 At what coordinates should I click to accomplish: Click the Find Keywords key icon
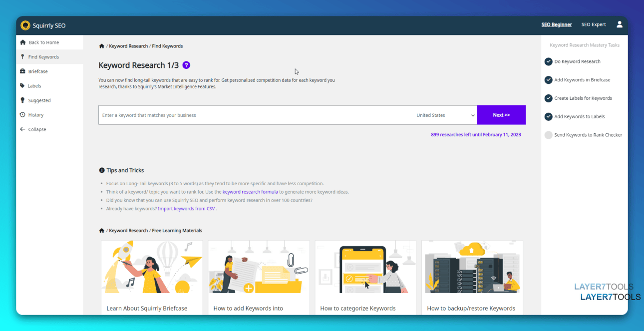point(22,57)
